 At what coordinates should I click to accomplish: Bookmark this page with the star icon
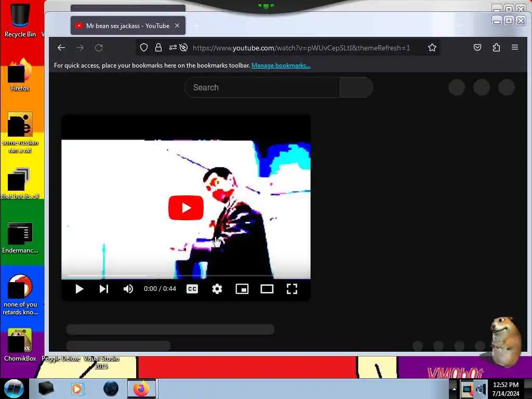coord(432,47)
